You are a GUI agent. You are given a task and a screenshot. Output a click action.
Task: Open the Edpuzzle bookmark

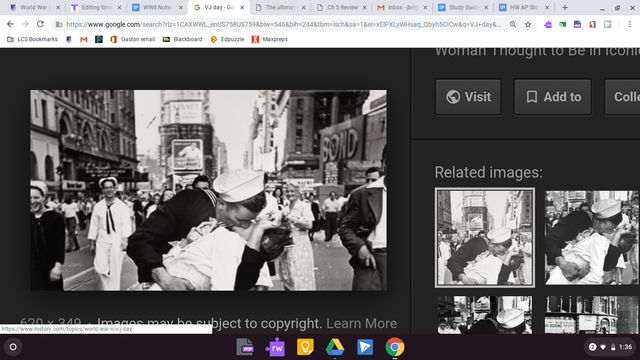pyautogui.click(x=227, y=40)
